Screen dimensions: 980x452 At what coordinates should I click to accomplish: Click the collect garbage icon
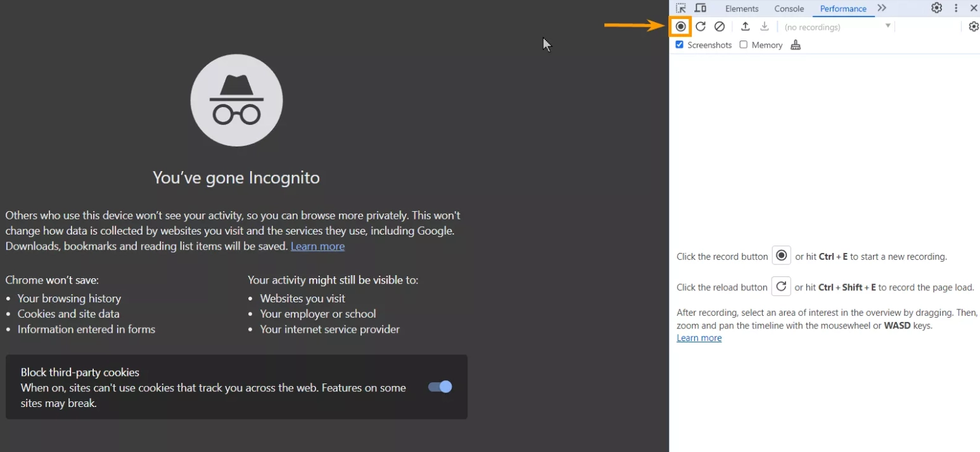tap(796, 45)
